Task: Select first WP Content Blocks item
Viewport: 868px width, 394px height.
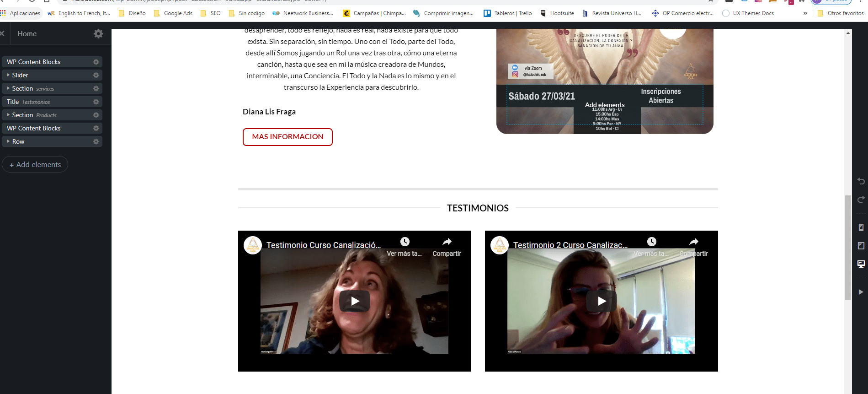Action: pos(52,62)
